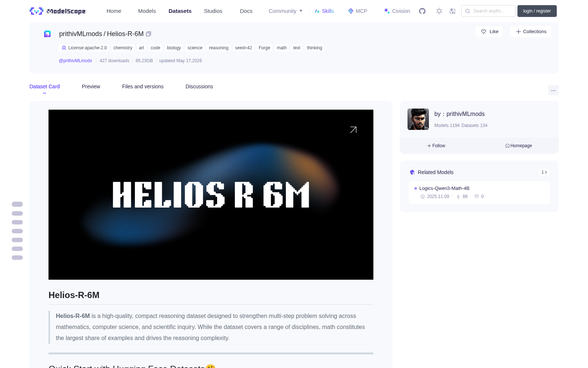Switch to the Files and versions tab
588x368 pixels.
[x=143, y=86]
